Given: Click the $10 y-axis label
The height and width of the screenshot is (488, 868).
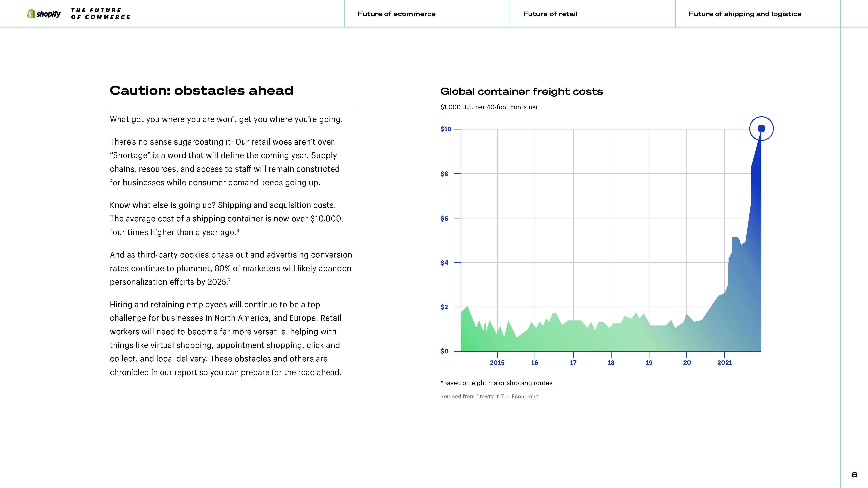Looking at the screenshot, I should [x=445, y=129].
